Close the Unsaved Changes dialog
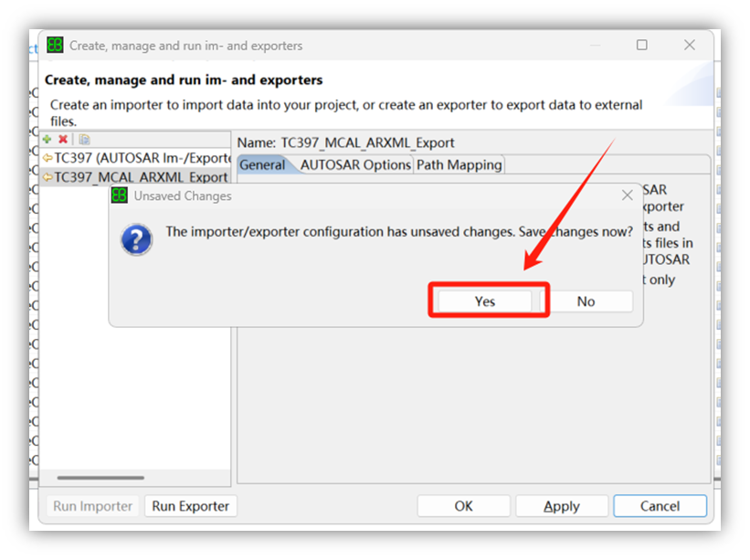750x560 pixels. pyautogui.click(x=627, y=195)
